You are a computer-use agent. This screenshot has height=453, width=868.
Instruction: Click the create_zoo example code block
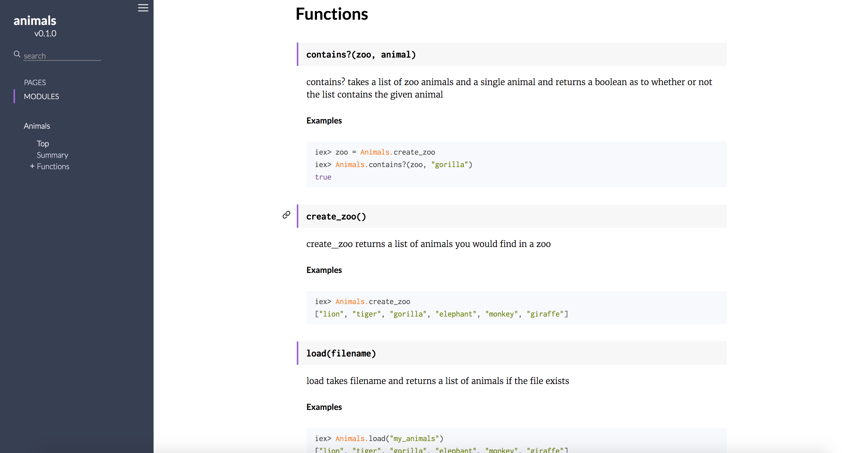point(516,308)
